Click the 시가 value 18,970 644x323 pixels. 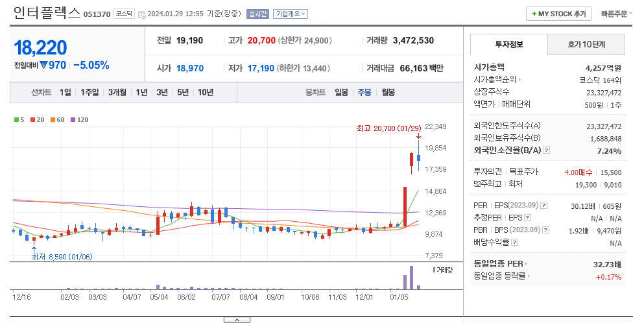click(190, 68)
